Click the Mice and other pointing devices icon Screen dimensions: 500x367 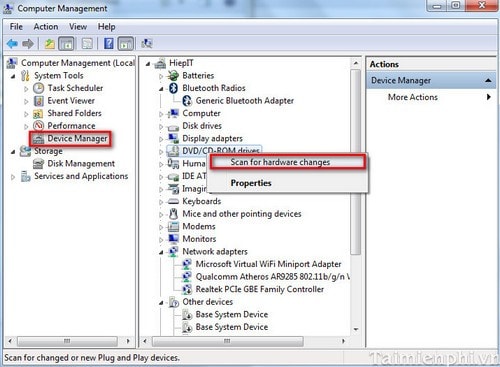pyautogui.click(x=173, y=214)
